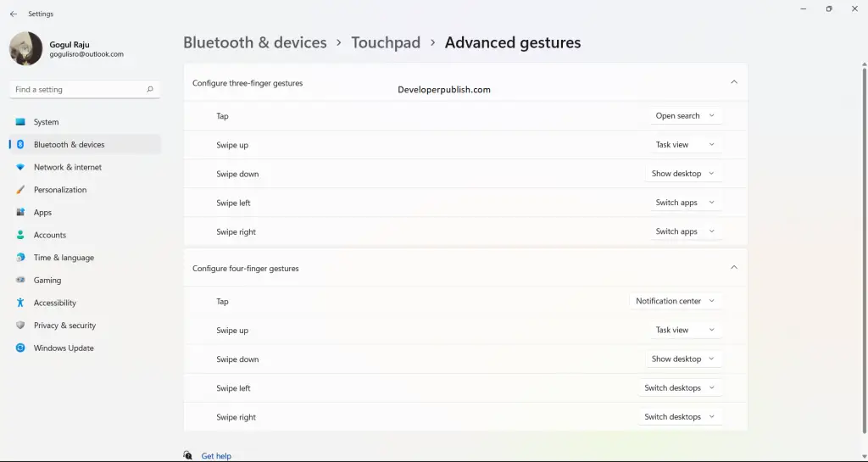Open Accessibility settings category
868x462 pixels.
[x=85, y=303]
